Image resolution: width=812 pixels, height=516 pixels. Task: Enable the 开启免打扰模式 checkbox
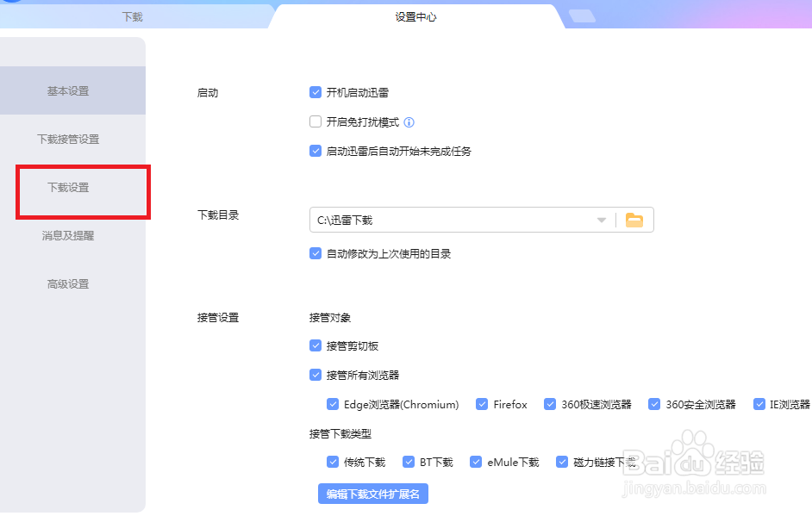click(315, 121)
